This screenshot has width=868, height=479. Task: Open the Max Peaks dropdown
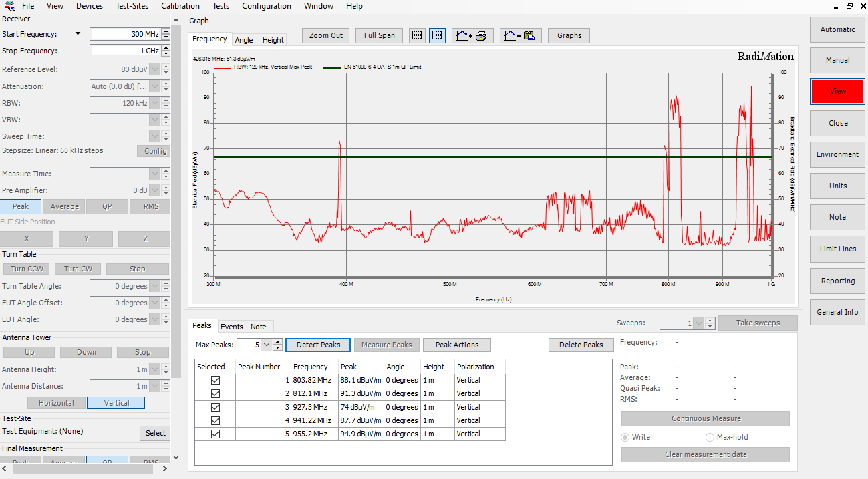(x=267, y=345)
